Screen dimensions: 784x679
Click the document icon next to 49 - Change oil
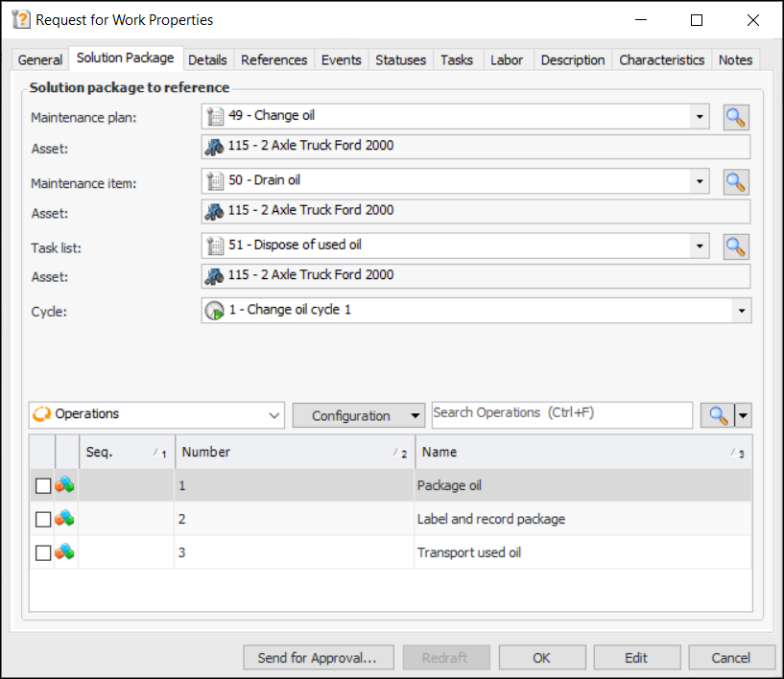point(216,116)
